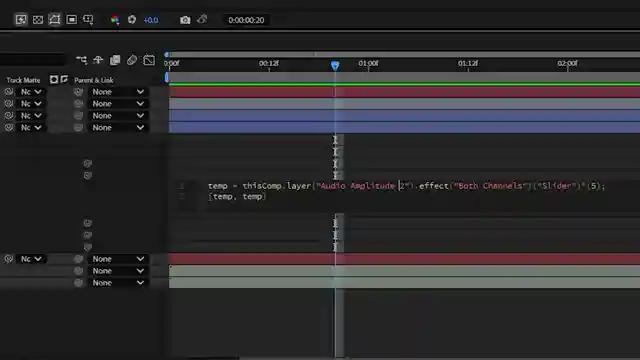Open parent None dropdown on second blue layer row
640x360 pixels.
point(118,127)
